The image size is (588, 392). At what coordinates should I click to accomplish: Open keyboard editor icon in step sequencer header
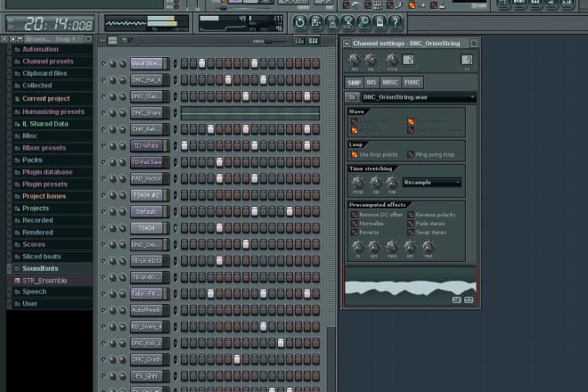[x=314, y=41]
